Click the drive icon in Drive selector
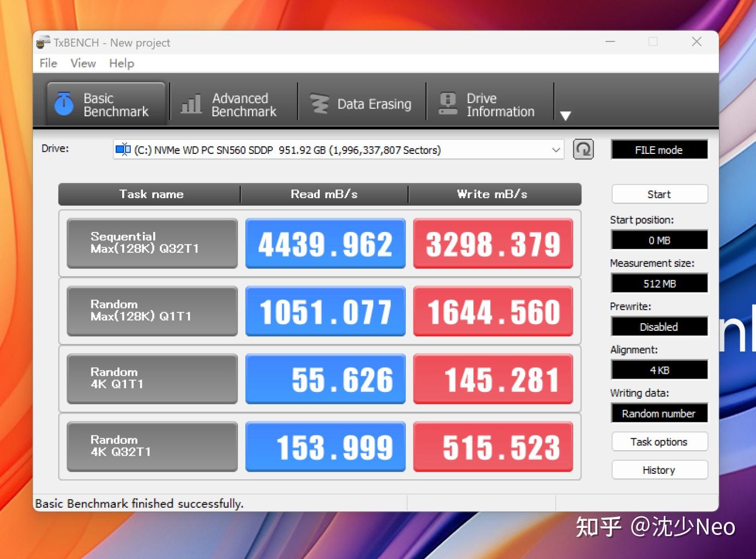This screenshot has height=559, width=756. (123, 149)
